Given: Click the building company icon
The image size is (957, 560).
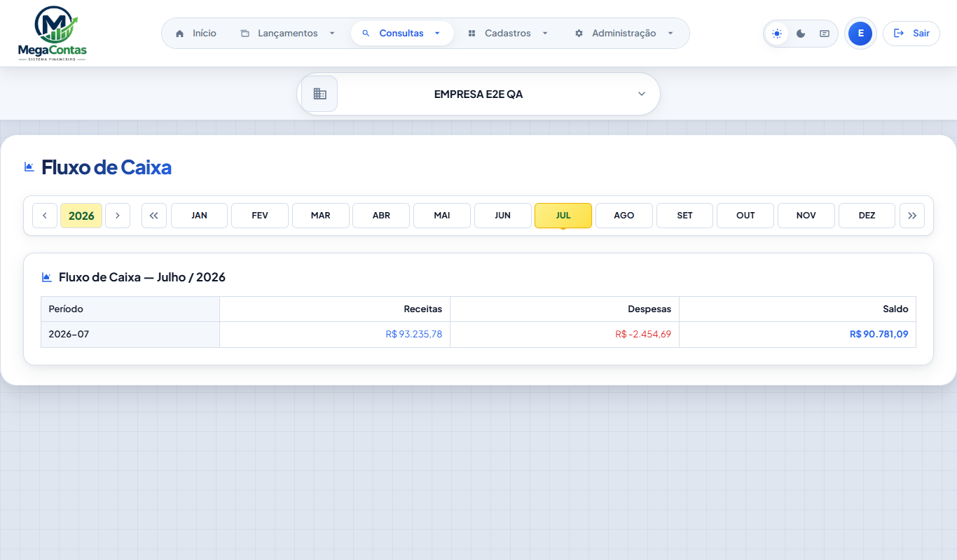Looking at the screenshot, I should tap(319, 94).
